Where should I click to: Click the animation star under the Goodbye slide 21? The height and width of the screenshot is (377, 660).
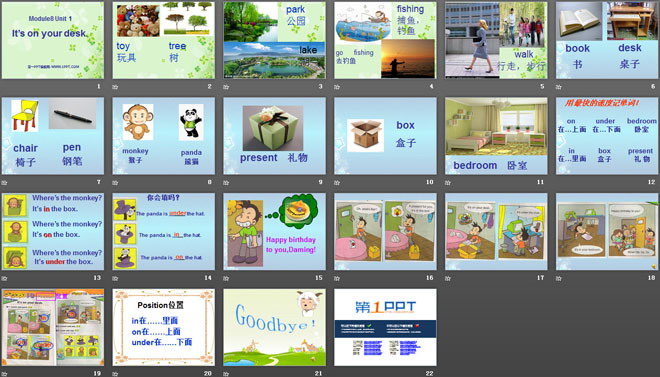pos(226,373)
